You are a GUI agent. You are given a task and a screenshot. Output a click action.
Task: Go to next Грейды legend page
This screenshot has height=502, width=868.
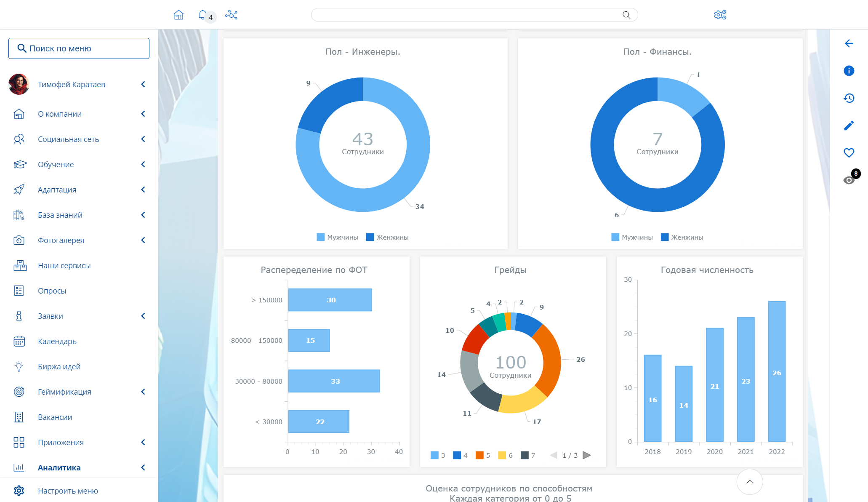tap(587, 455)
